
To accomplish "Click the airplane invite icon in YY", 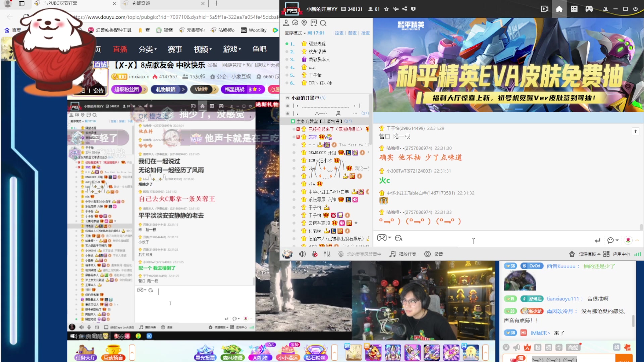I will pyautogui.click(x=396, y=9).
